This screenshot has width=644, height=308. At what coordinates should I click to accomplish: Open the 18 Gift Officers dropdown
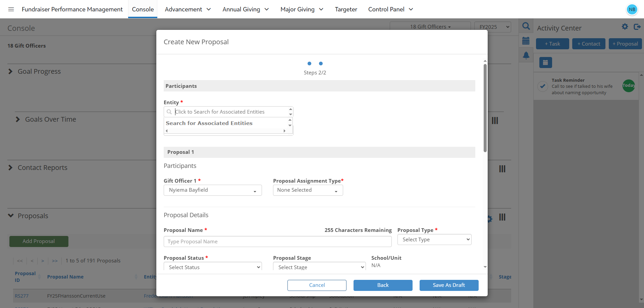coord(430,26)
